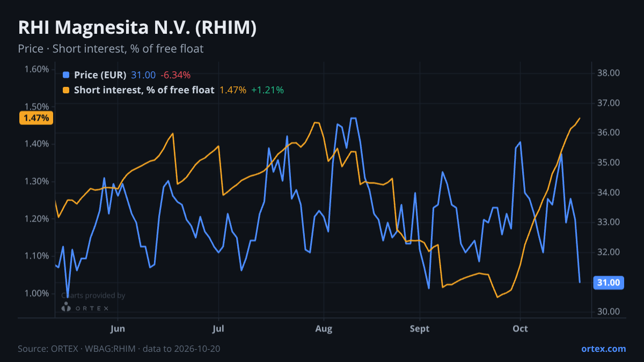Click the +1.21% short interest change value

click(268, 90)
